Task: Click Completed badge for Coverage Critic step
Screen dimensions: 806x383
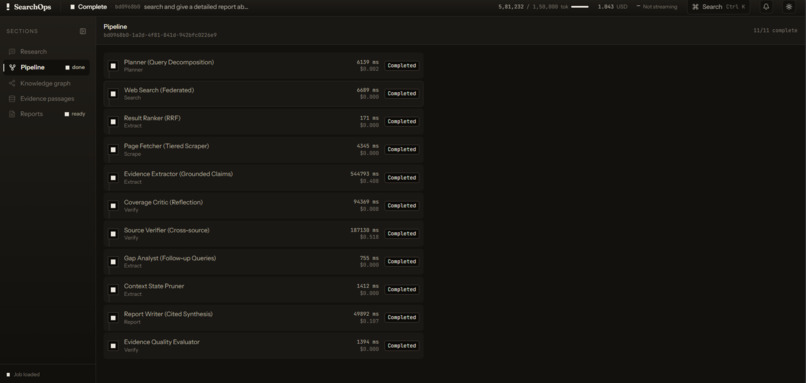Action: tap(401, 206)
